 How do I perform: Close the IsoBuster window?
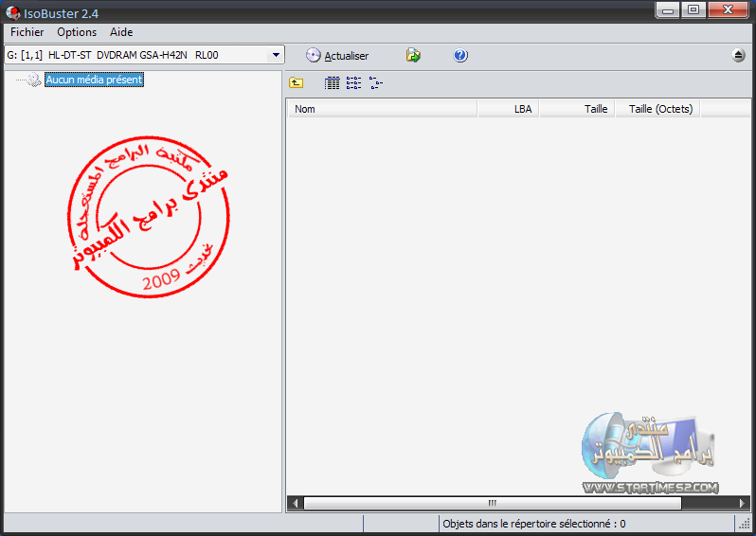pyautogui.click(x=728, y=10)
